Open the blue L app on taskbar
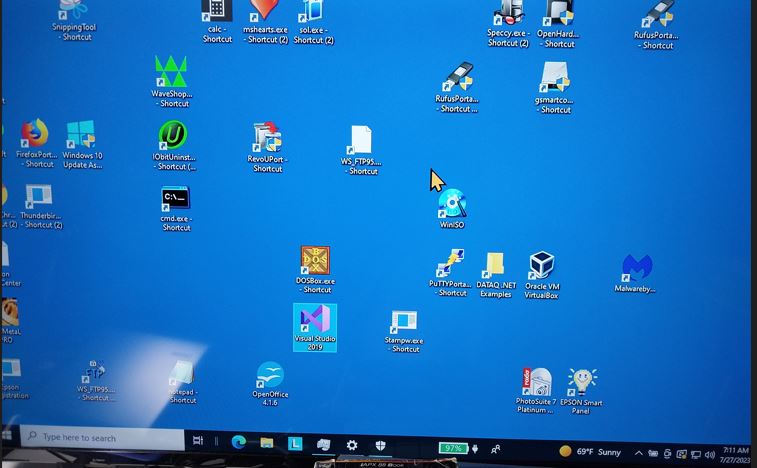The image size is (757, 468). coord(295,443)
